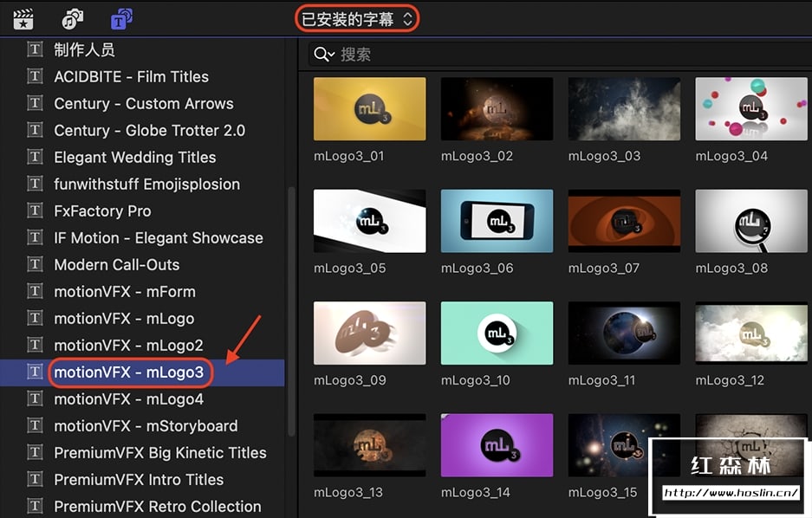
Task: Select the mLogo3_03 smoke thumbnail
Action: (625, 108)
